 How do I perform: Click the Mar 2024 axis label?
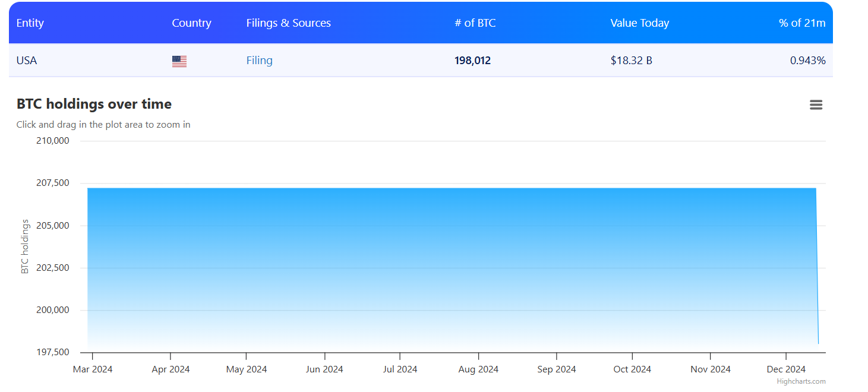pos(93,369)
